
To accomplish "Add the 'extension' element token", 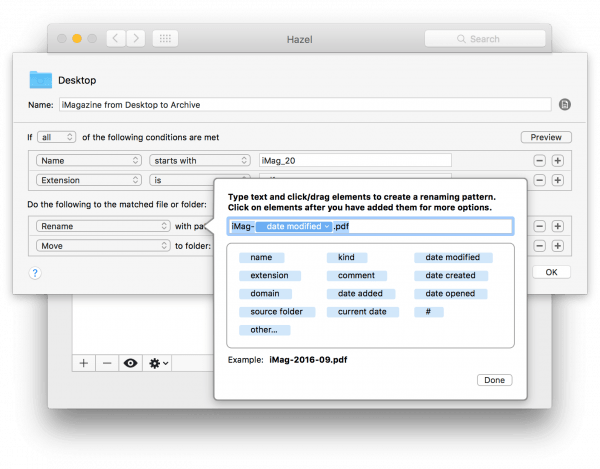I will tap(270, 275).
